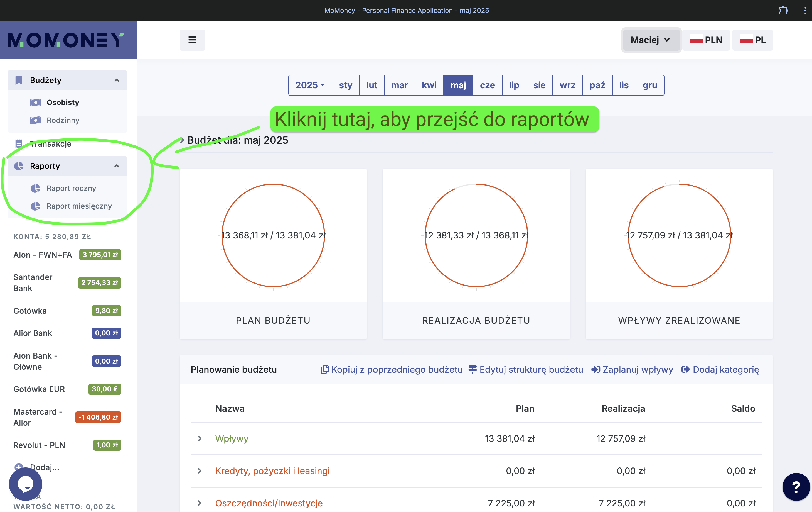
Task: Click the Raport roczny pie chart icon
Action: 35,188
